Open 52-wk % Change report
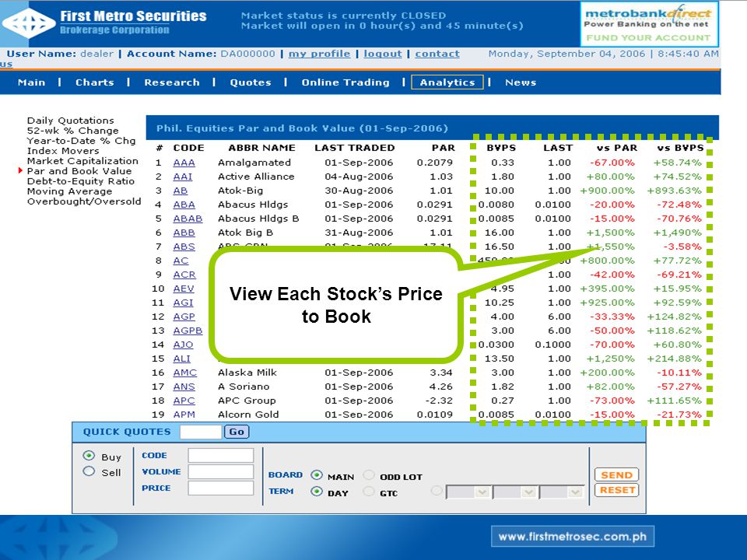Screen dimensions: 747x560 (73, 131)
